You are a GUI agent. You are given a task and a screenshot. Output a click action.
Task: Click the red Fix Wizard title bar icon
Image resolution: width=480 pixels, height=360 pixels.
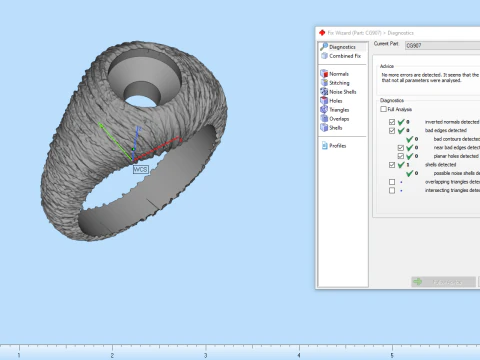coord(322,33)
